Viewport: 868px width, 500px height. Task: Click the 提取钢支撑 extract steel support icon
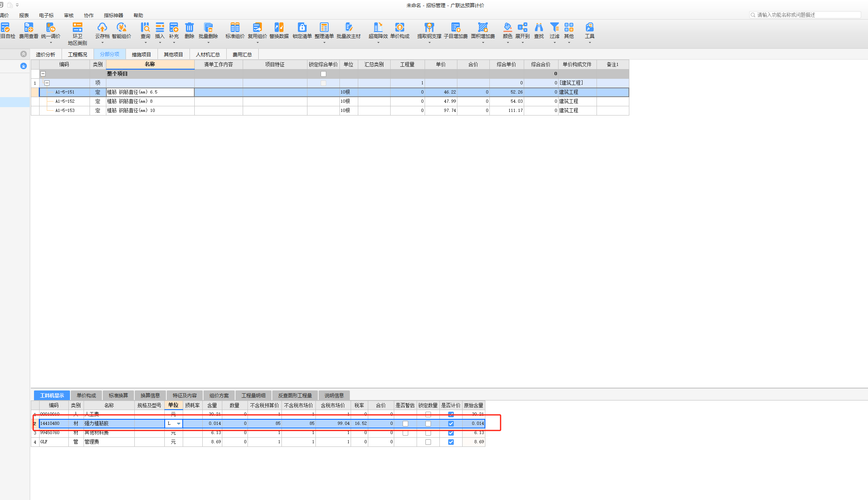[x=429, y=27]
